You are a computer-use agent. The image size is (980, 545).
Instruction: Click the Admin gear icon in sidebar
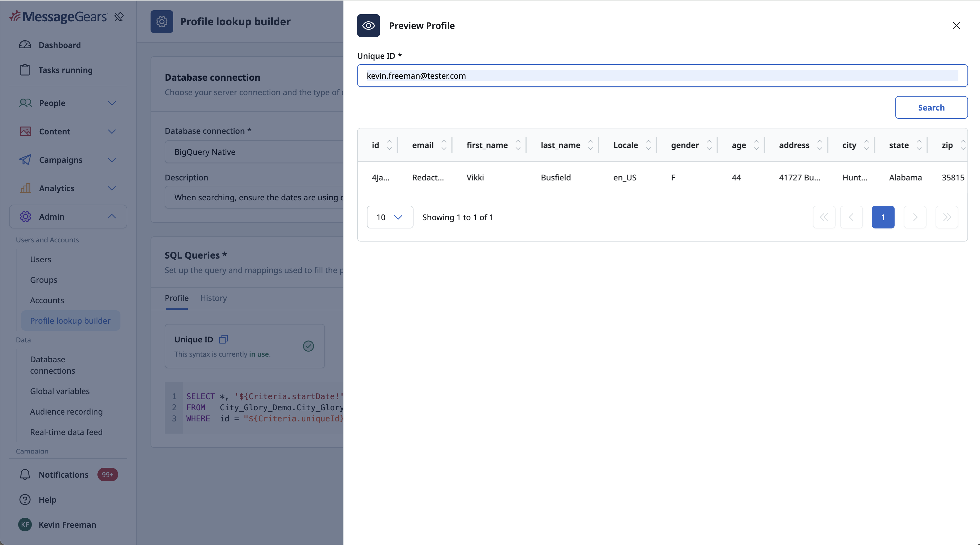click(x=25, y=217)
